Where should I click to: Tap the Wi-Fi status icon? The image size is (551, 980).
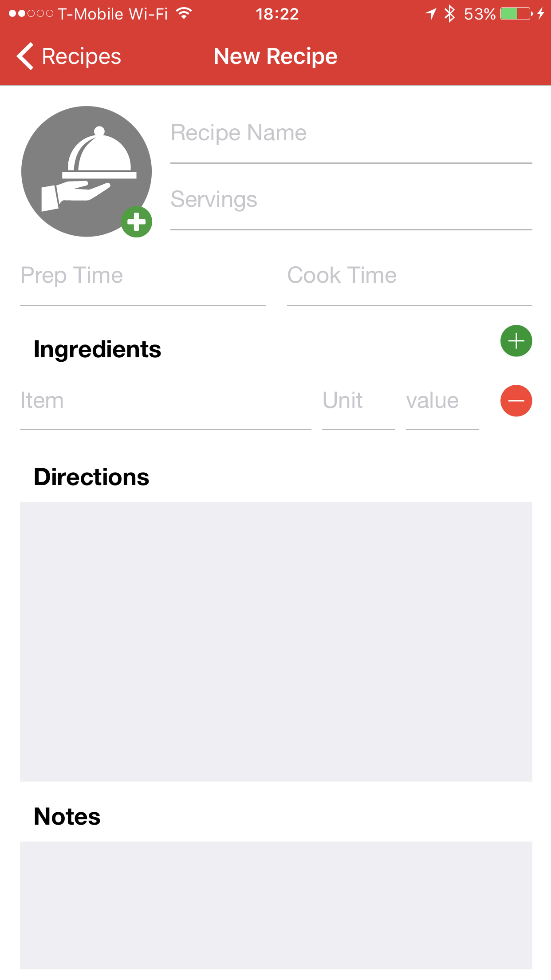(x=184, y=14)
